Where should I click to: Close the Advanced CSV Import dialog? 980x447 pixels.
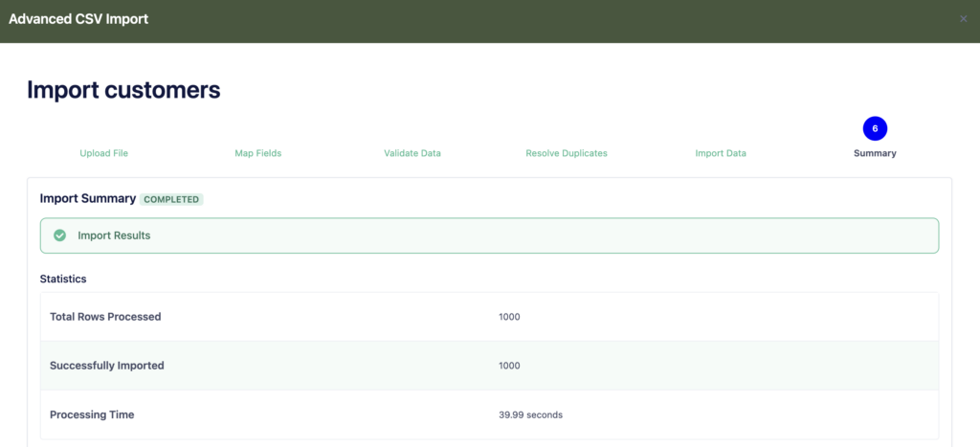pos(963,19)
